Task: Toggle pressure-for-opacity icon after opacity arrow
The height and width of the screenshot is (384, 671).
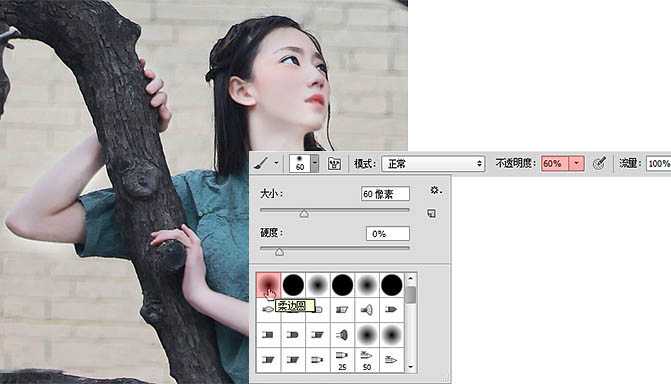Action: coord(600,163)
